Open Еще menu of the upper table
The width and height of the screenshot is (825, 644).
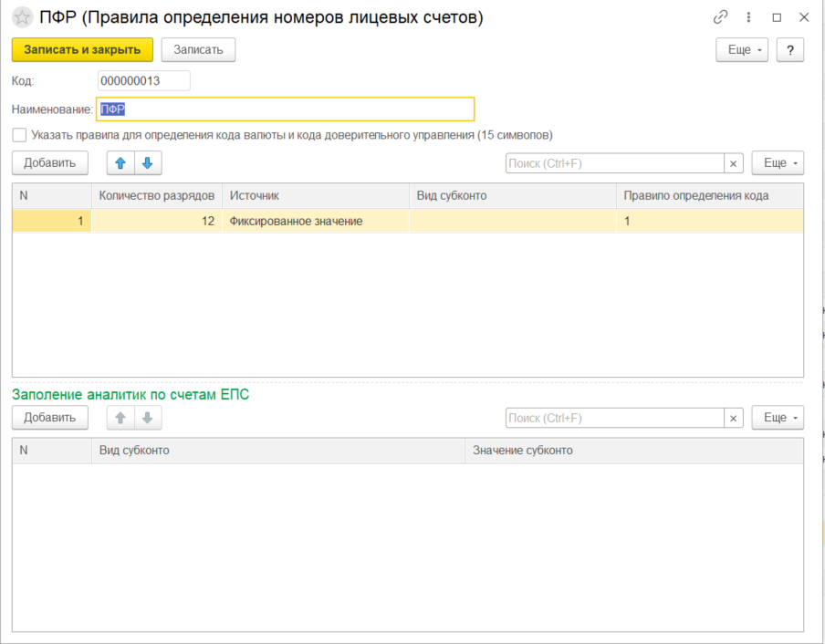pyautogui.click(x=778, y=163)
